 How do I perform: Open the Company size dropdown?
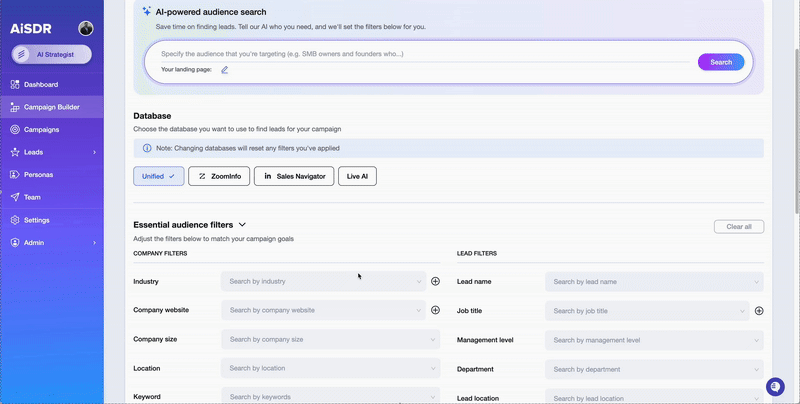point(330,339)
